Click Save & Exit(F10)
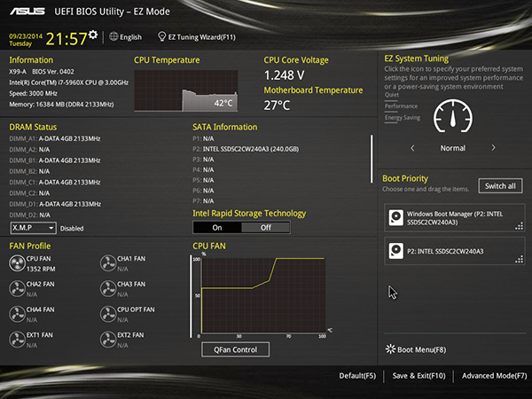The image size is (532, 399). [x=419, y=376]
